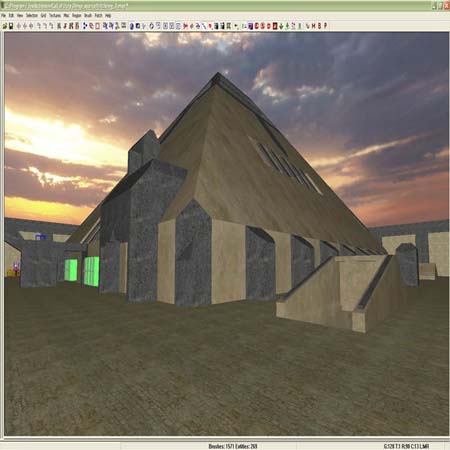
Task: Toggle the purple highlighted toolbar button
Action: [251, 26]
